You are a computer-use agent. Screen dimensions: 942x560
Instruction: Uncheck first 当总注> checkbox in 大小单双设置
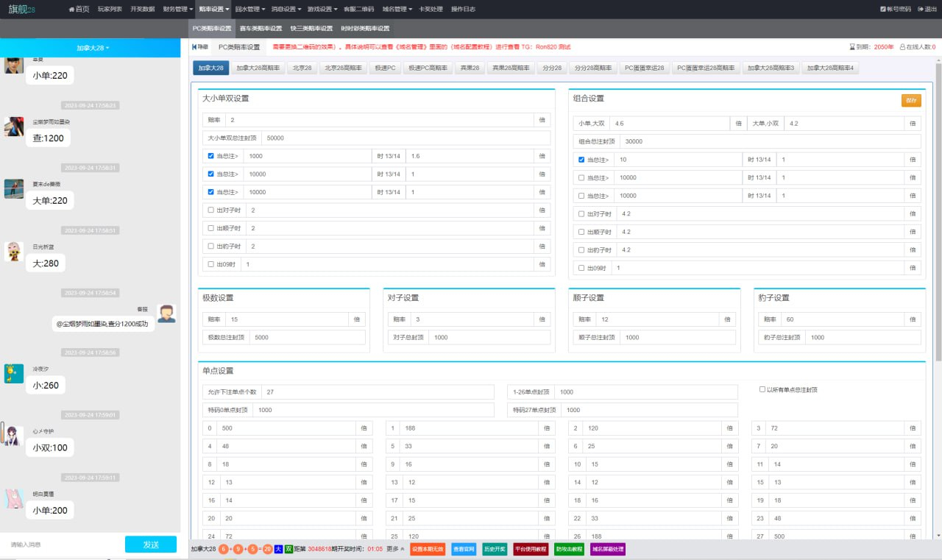click(x=211, y=156)
